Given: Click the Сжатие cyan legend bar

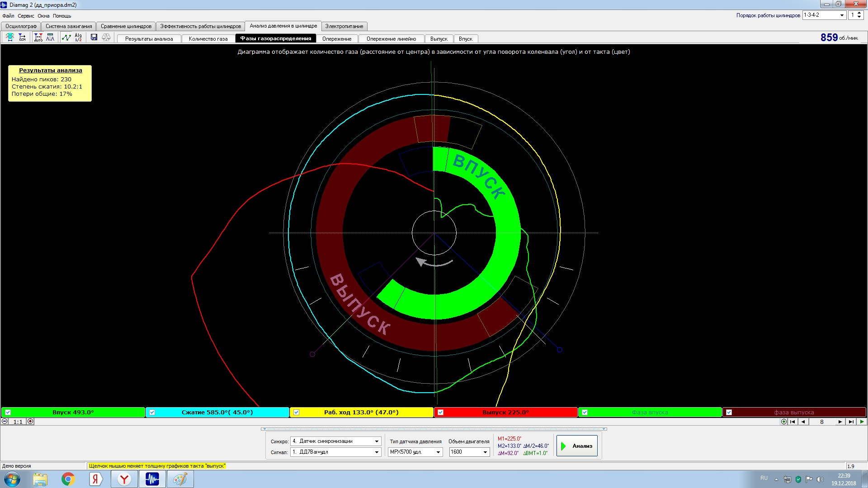Looking at the screenshot, I should click(x=217, y=413).
